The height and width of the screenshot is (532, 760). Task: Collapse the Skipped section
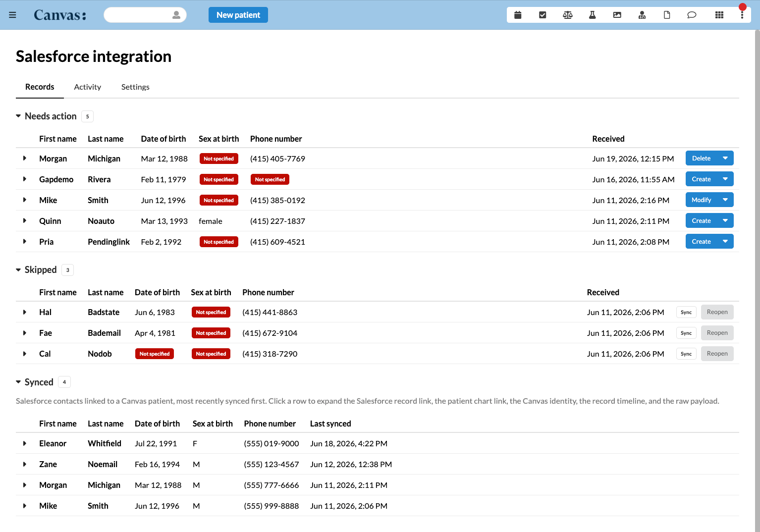[18, 269]
